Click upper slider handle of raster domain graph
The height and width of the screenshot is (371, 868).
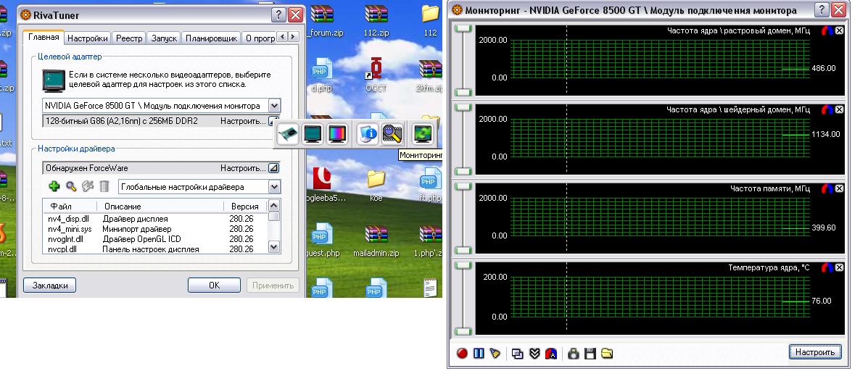point(463,29)
